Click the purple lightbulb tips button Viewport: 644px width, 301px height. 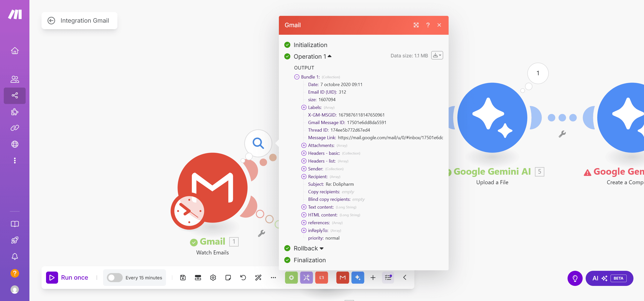[575, 278]
